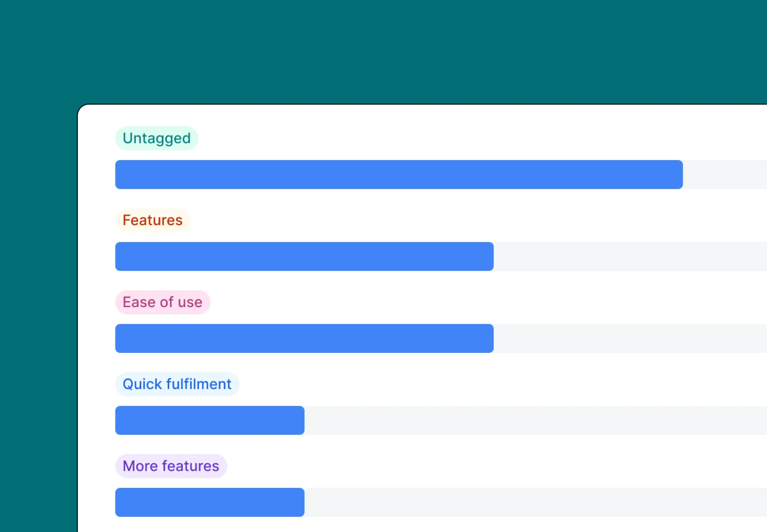The width and height of the screenshot is (767, 532).
Task: Click the blue Untagged progress bar
Action: click(x=398, y=175)
